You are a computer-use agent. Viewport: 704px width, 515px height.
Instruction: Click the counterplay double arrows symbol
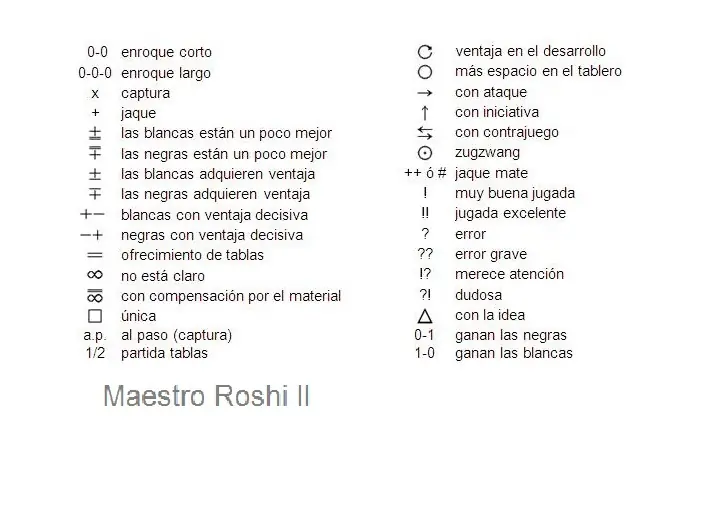(x=425, y=133)
